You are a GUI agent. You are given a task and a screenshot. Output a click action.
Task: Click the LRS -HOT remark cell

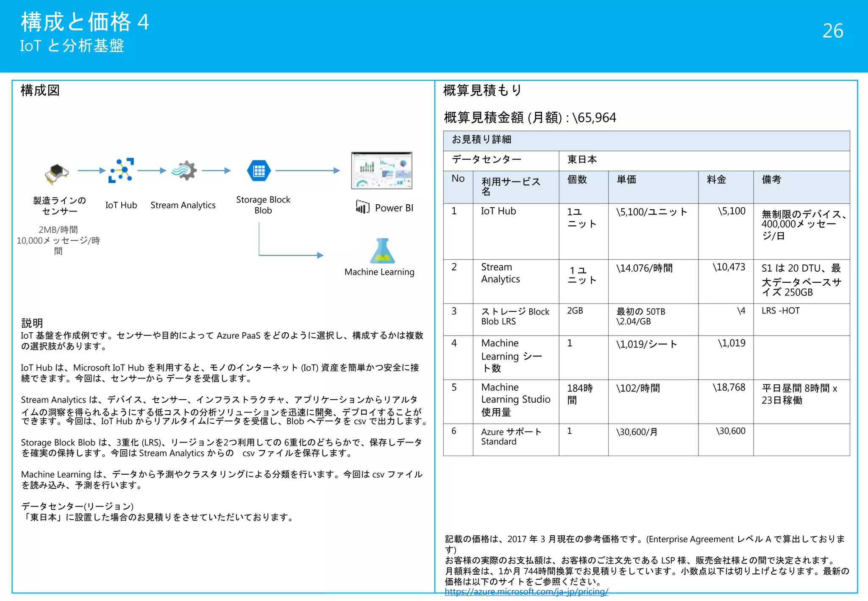(801, 320)
